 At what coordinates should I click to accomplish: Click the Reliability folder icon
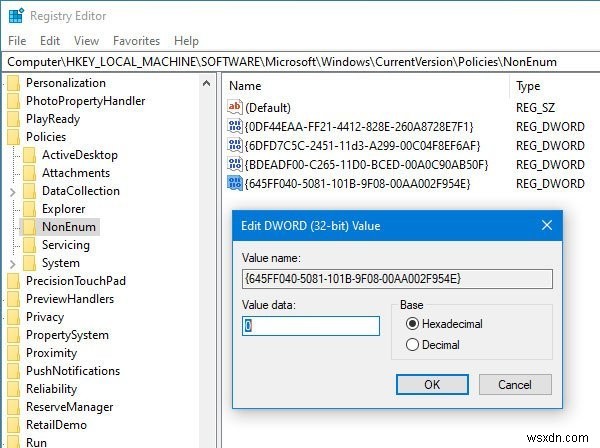pos(13,389)
